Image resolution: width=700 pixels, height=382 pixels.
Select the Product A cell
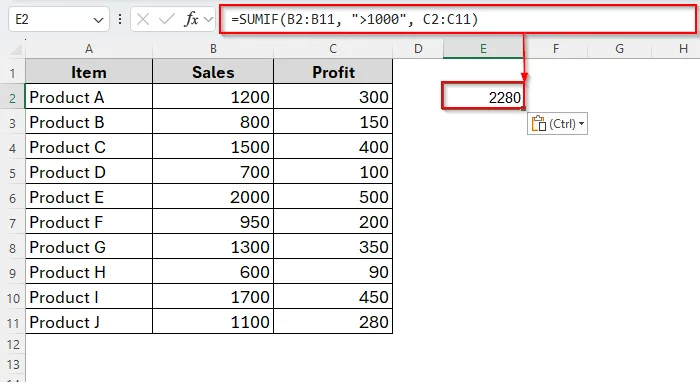89,97
